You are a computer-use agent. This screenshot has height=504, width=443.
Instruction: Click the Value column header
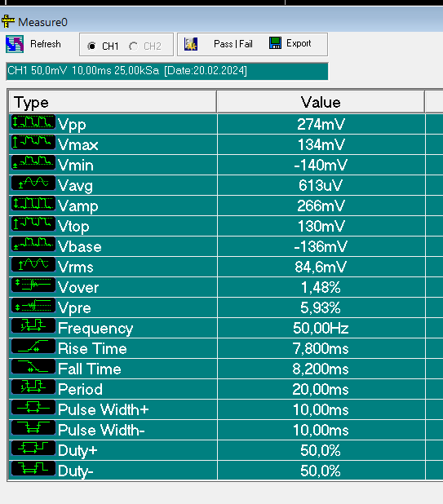321,102
